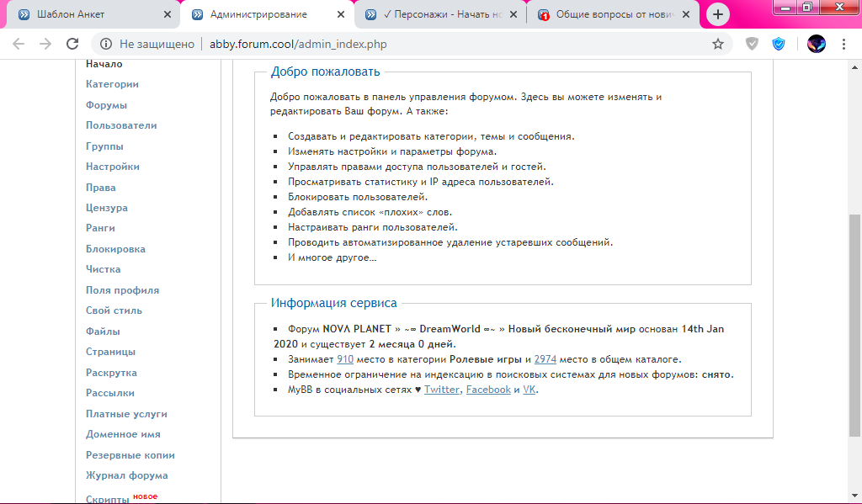Close the Общие вопросы от новичков tab
Viewport: 862px width, 504px height.
tap(686, 14)
